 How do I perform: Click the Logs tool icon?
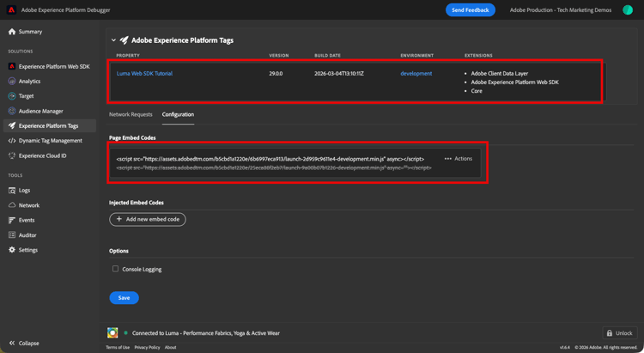(12, 191)
